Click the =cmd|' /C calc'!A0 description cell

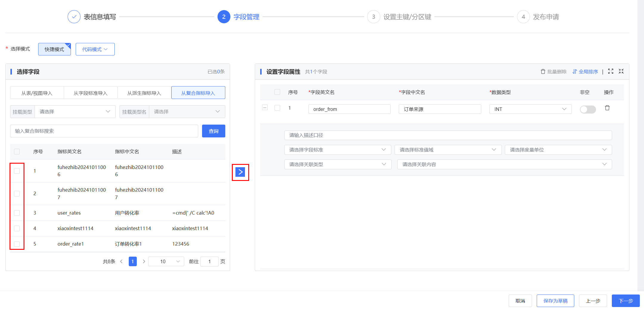[193, 213]
